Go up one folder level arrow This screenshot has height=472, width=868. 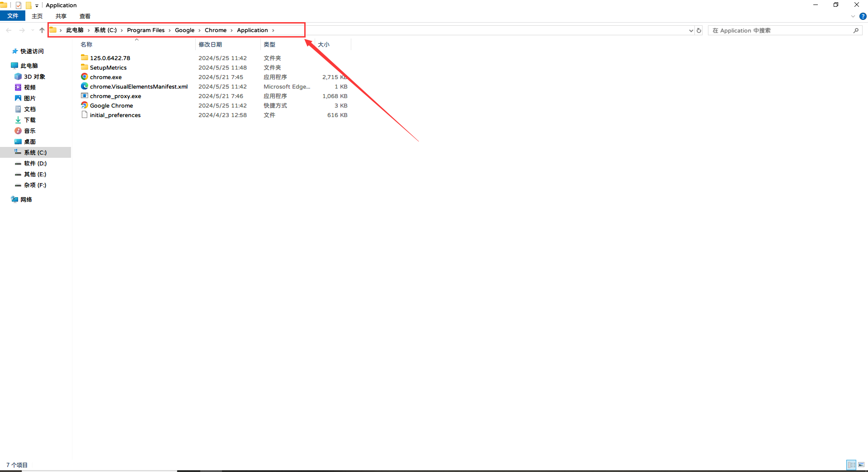(x=42, y=30)
